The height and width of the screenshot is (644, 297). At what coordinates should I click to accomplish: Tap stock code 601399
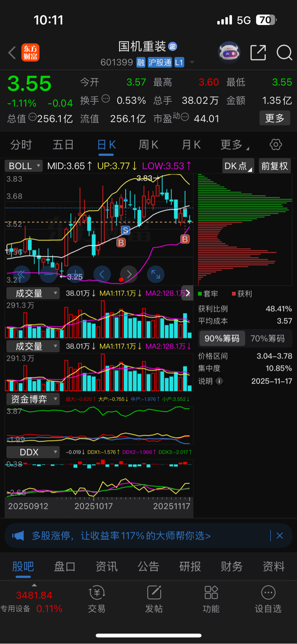(x=117, y=62)
